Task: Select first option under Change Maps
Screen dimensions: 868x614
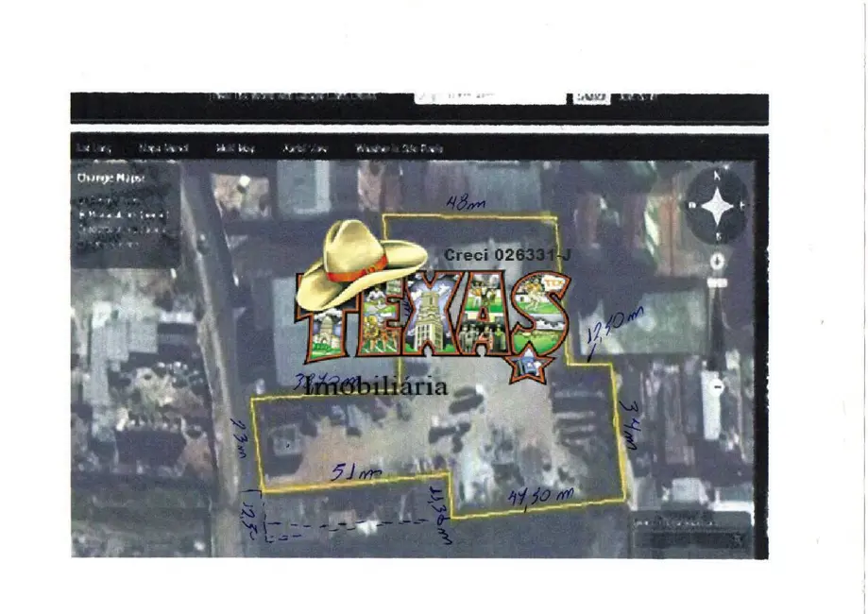Action: [111, 201]
